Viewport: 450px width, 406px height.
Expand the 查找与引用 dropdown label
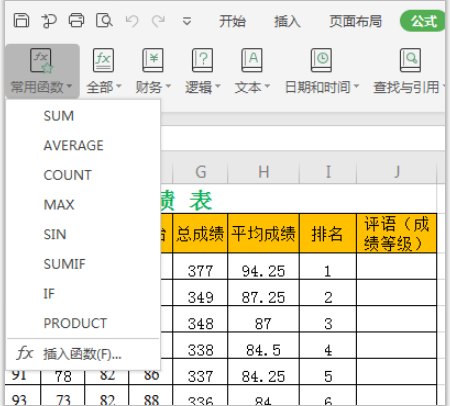[409, 87]
